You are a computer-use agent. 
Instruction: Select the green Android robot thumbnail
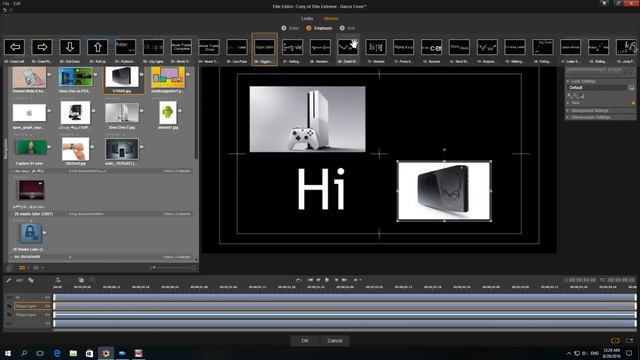[168, 113]
